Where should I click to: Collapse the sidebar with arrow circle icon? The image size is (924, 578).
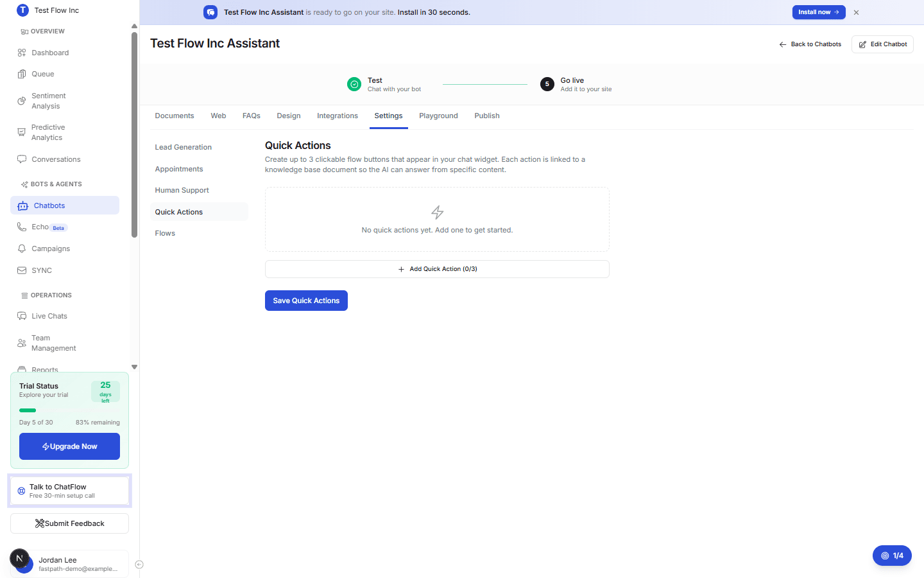139,565
